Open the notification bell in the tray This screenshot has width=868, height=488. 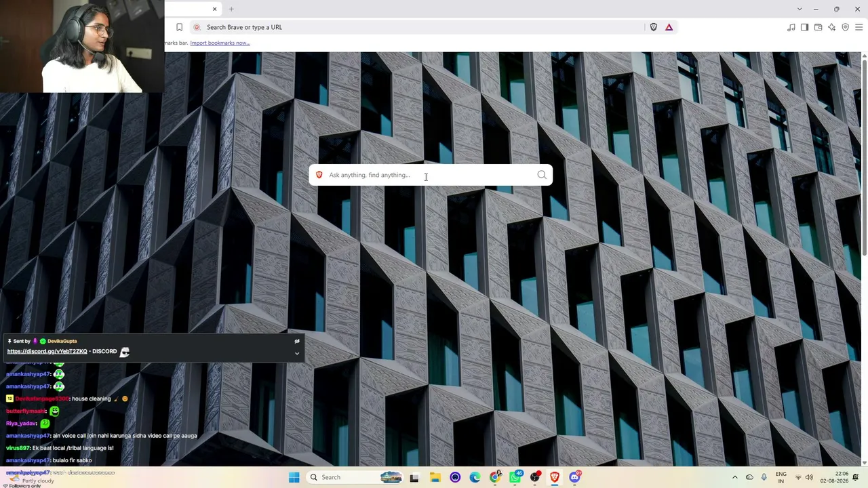(855, 477)
